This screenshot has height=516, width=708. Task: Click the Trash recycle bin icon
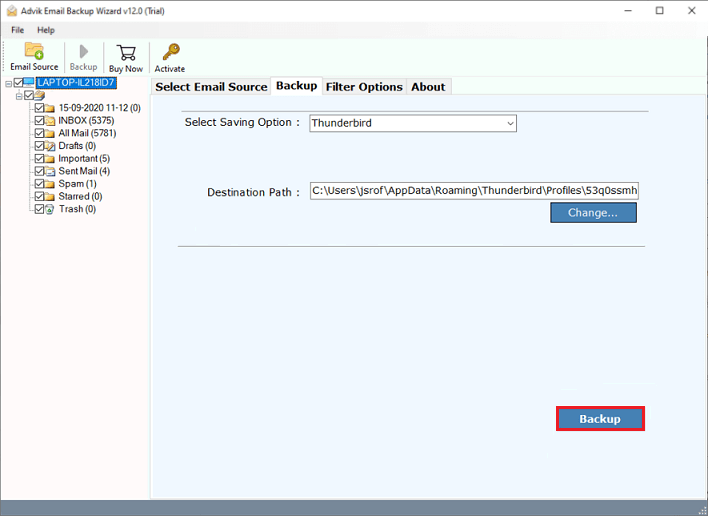(50, 209)
